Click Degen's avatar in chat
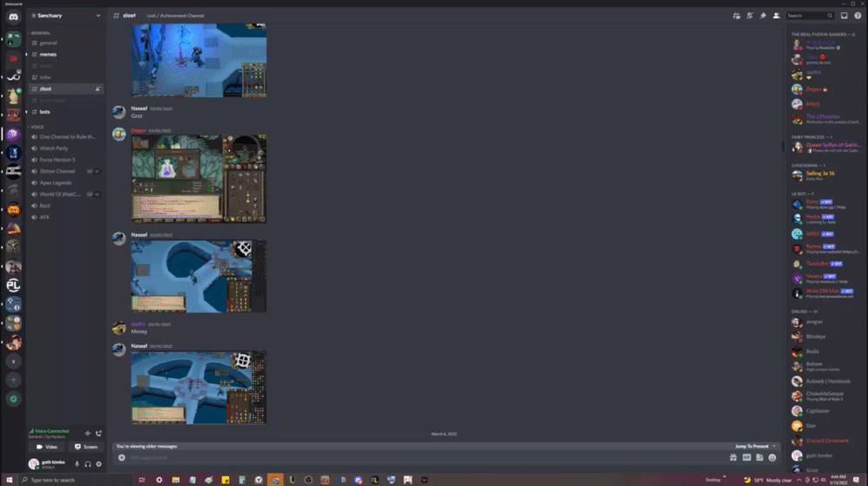The height and width of the screenshot is (486, 868). pyautogui.click(x=119, y=134)
